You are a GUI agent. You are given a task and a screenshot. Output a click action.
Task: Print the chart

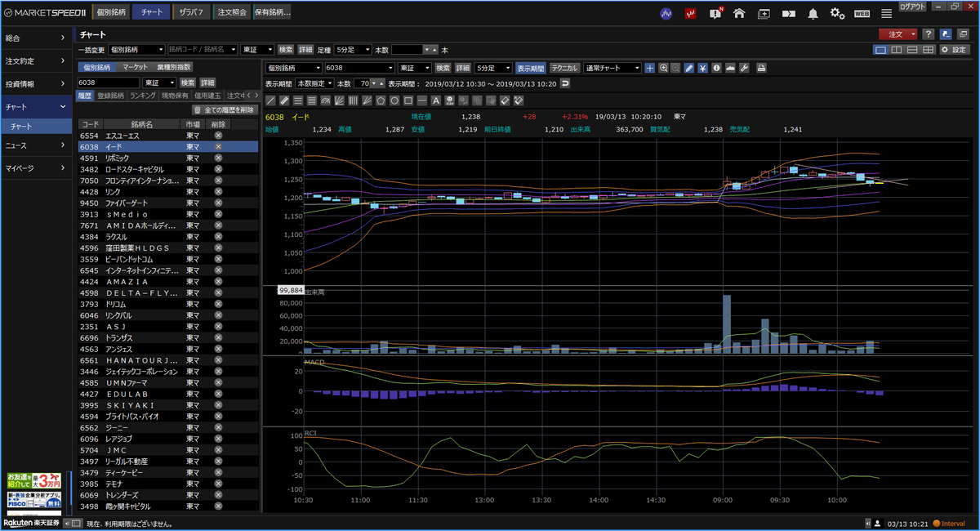(x=761, y=68)
